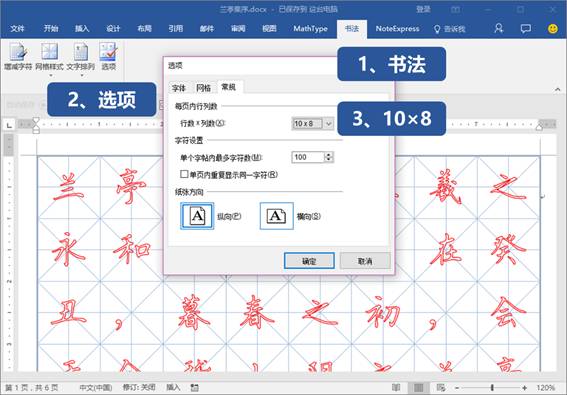Switch to the 插入 ribbon tab
Viewport: 567px width, 395px height.
click(x=82, y=28)
